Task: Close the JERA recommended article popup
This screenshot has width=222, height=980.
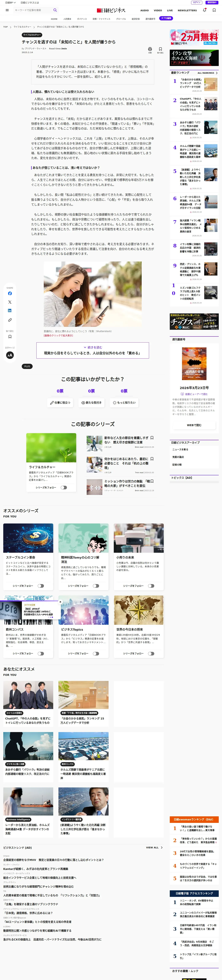Action: (60, 602)
